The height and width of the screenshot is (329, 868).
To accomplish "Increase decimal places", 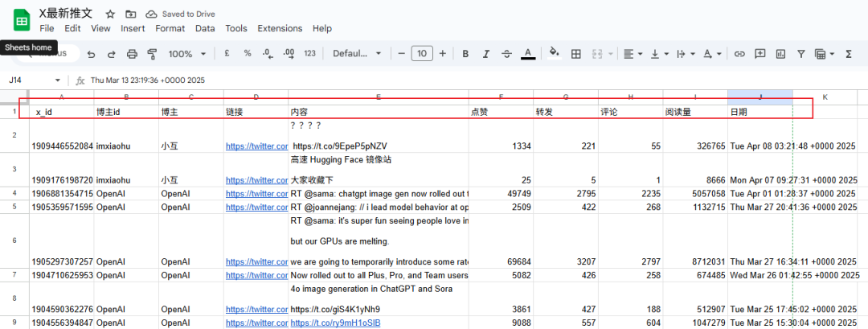I will click(x=289, y=54).
